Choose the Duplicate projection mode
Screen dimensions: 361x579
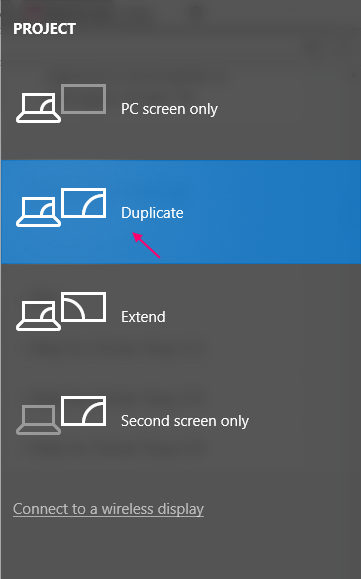181,212
